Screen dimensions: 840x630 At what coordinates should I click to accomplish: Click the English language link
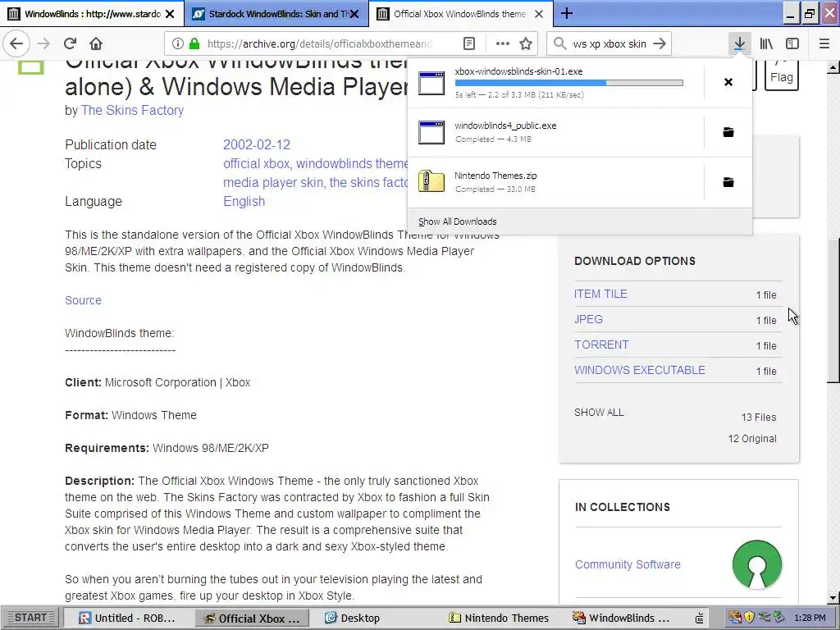click(x=244, y=202)
